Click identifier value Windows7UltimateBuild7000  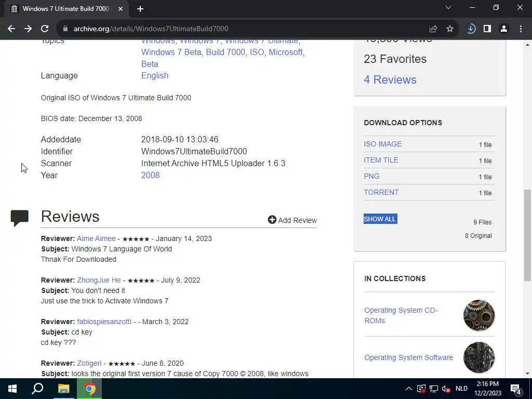(x=194, y=151)
